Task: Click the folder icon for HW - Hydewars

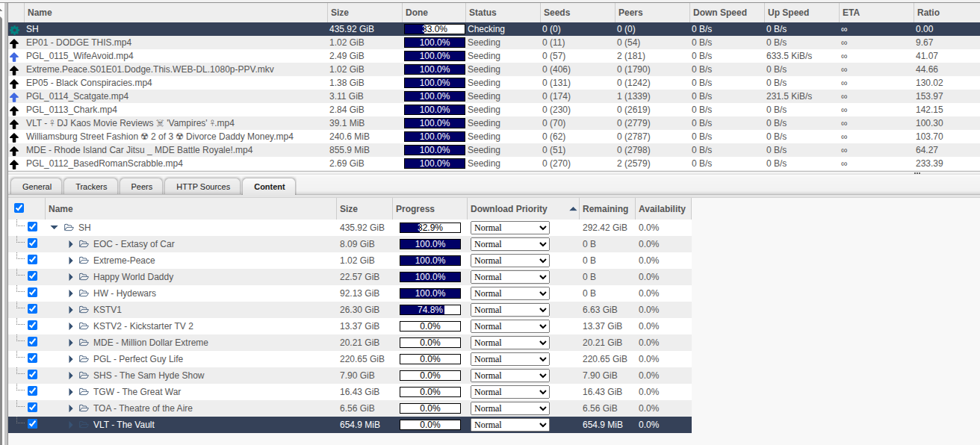Action: 84,293
